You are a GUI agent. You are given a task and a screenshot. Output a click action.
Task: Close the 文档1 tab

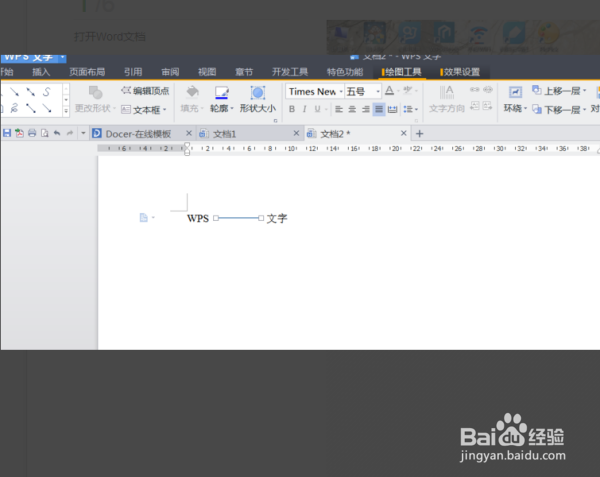pos(296,133)
